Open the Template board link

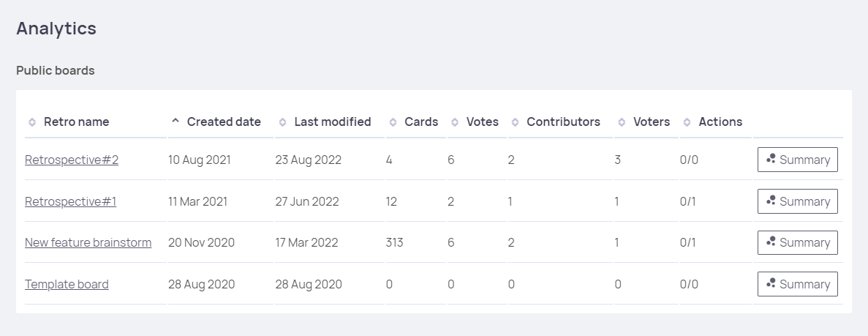67,284
